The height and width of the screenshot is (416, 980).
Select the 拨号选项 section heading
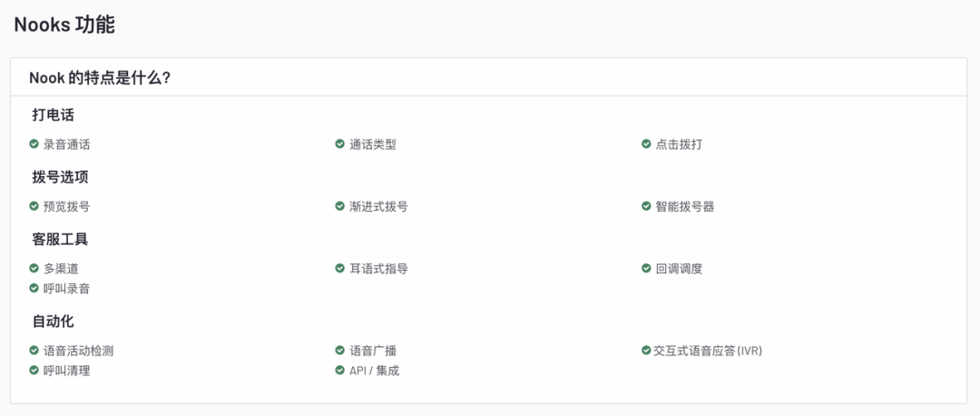click(61, 177)
